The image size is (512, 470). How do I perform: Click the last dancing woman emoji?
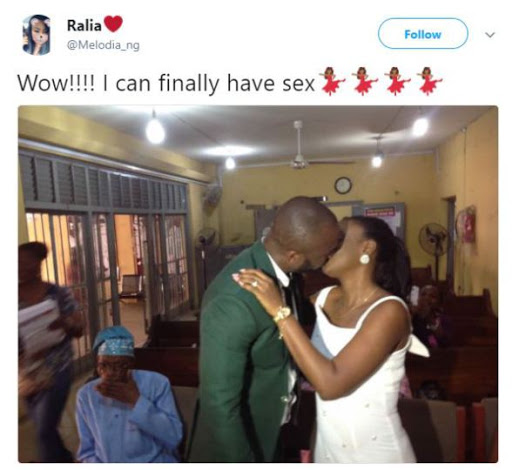pos(430,81)
